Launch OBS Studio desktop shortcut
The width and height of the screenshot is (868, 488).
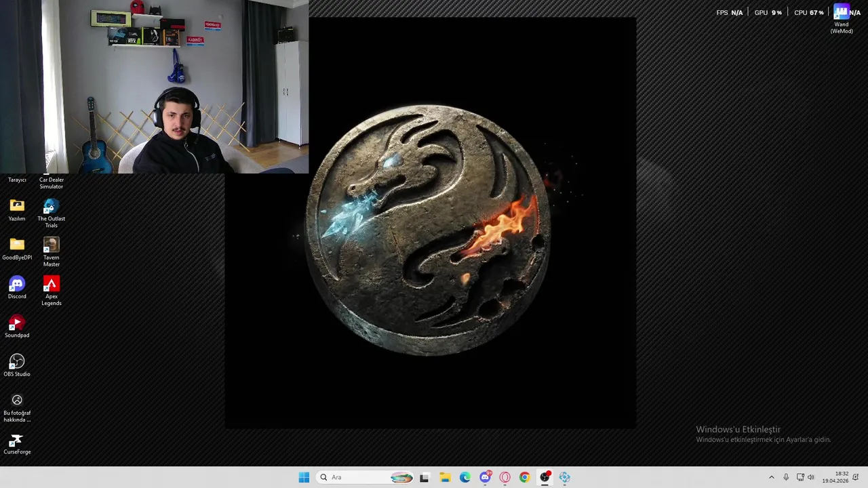pyautogui.click(x=17, y=365)
